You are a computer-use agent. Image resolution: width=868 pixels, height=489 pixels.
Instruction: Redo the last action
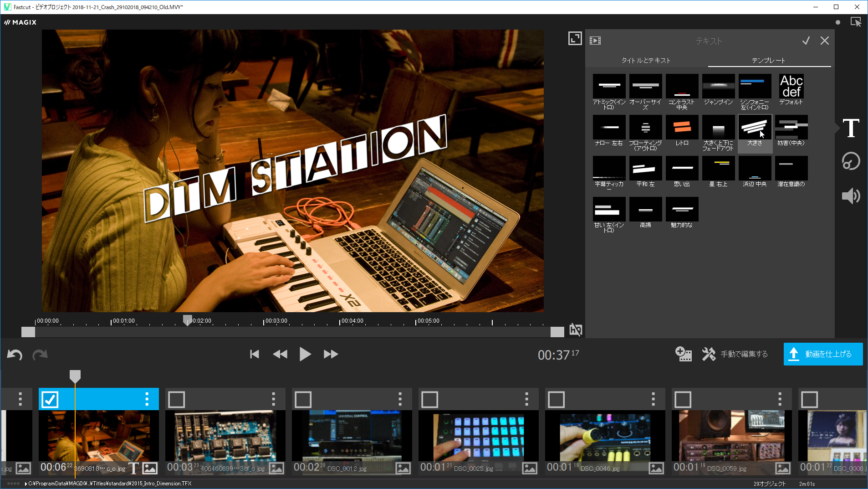[x=40, y=354]
